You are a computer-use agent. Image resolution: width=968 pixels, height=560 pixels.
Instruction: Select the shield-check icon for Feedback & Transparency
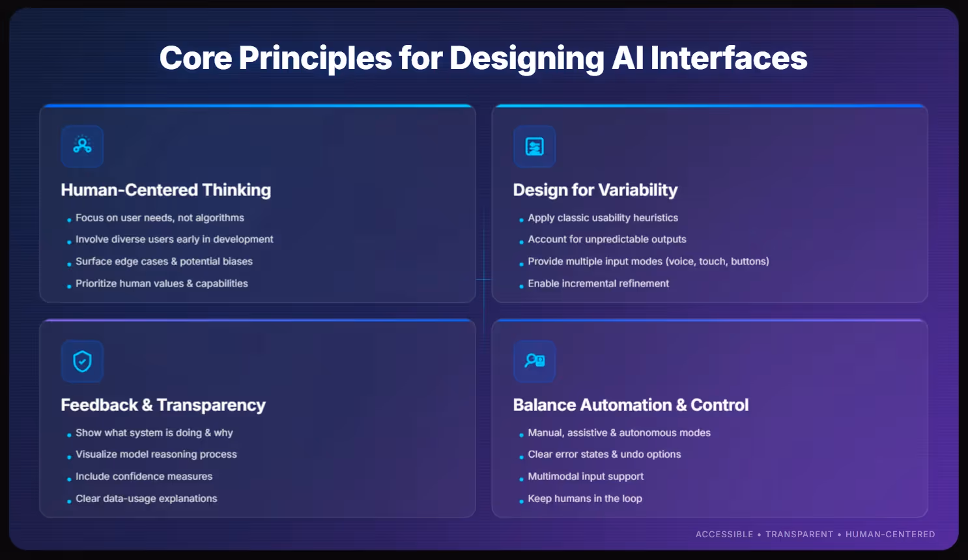tap(82, 361)
